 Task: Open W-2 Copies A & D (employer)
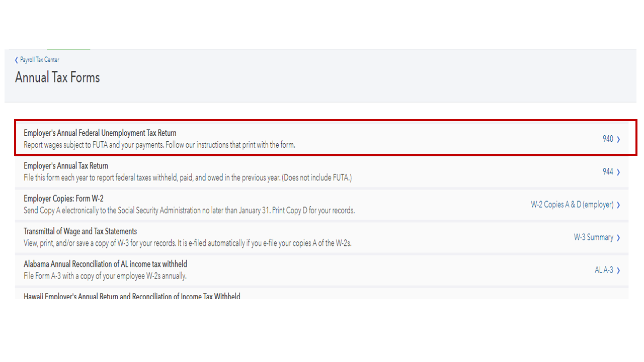[572, 205]
